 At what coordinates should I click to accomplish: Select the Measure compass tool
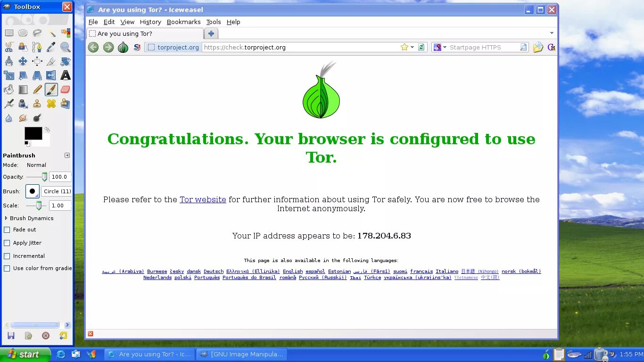click(9, 61)
